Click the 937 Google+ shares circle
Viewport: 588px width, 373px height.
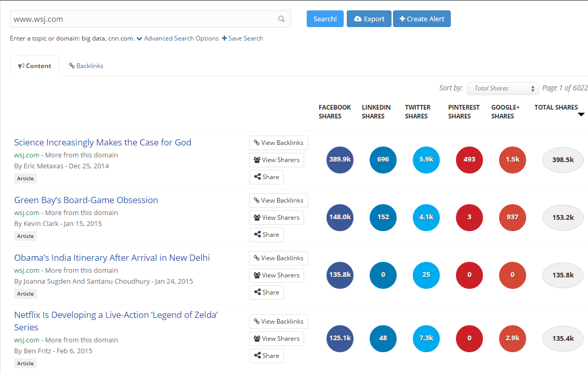[x=513, y=218]
